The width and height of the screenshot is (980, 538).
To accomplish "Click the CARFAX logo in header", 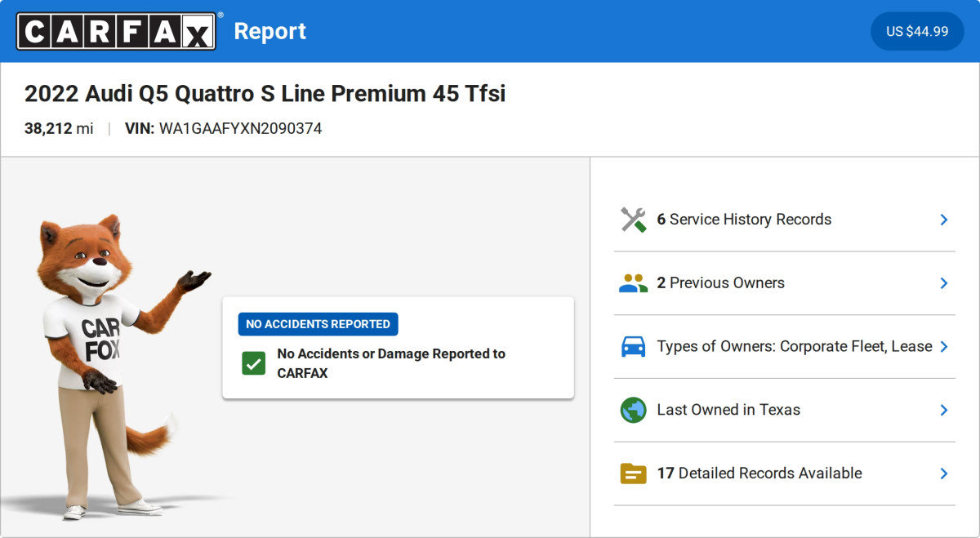I will coord(117,31).
